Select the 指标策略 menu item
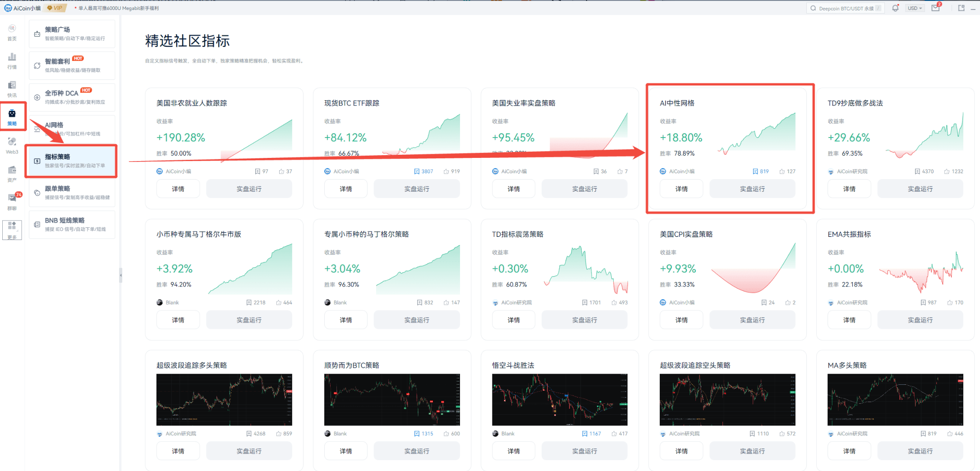Viewport: 980px width, 471px height. pyautogui.click(x=72, y=161)
